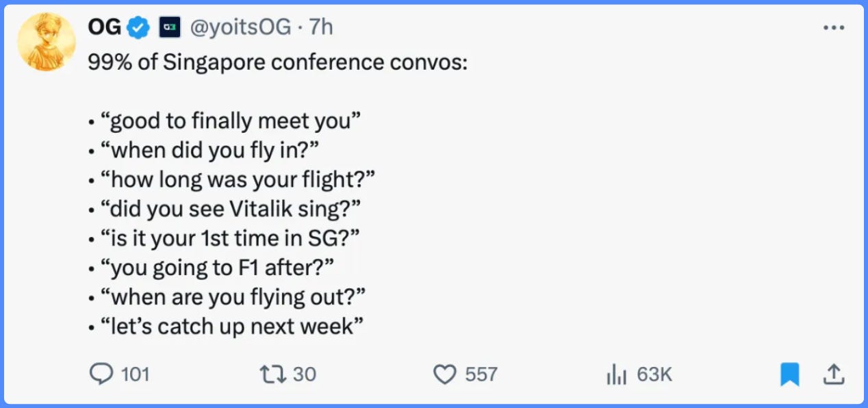Click the blue verified checkmark badge
This screenshot has height=408, width=868.
pos(140,27)
